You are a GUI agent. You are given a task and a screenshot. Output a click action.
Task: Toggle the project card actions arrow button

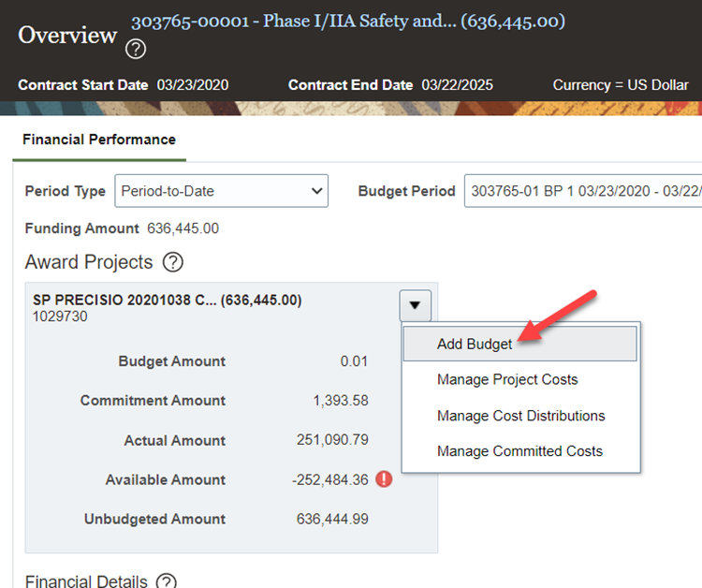click(x=415, y=304)
